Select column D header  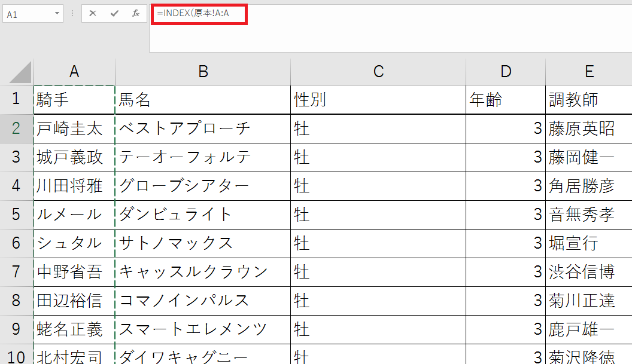pyautogui.click(x=506, y=72)
